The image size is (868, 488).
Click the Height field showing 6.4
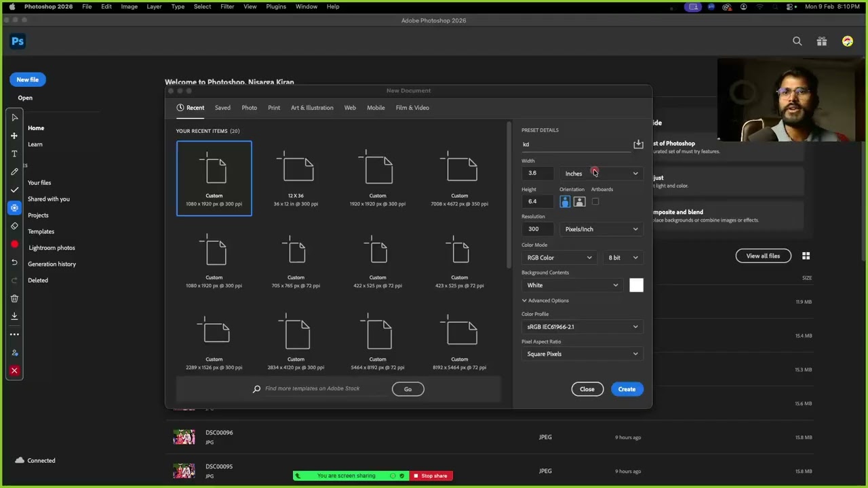click(537, 201)
